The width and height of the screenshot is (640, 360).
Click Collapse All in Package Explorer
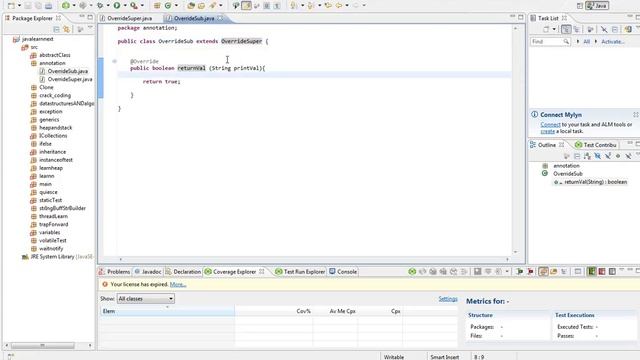pos(56,29)
